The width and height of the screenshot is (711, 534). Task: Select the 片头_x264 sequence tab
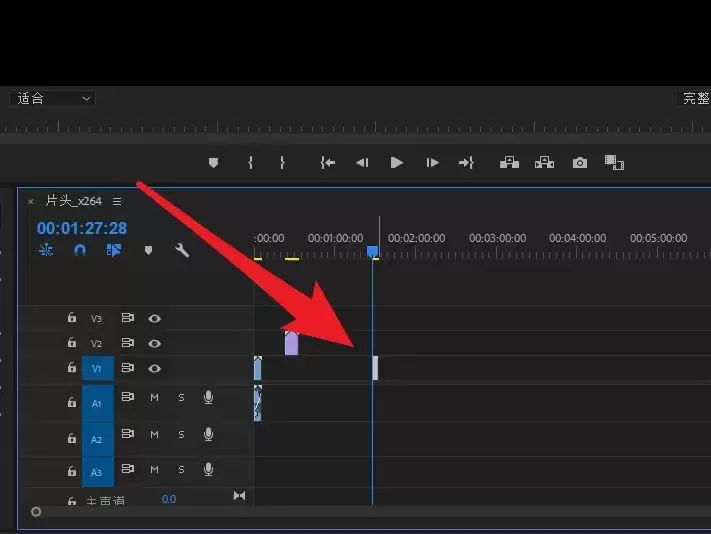tap(73, 201)
